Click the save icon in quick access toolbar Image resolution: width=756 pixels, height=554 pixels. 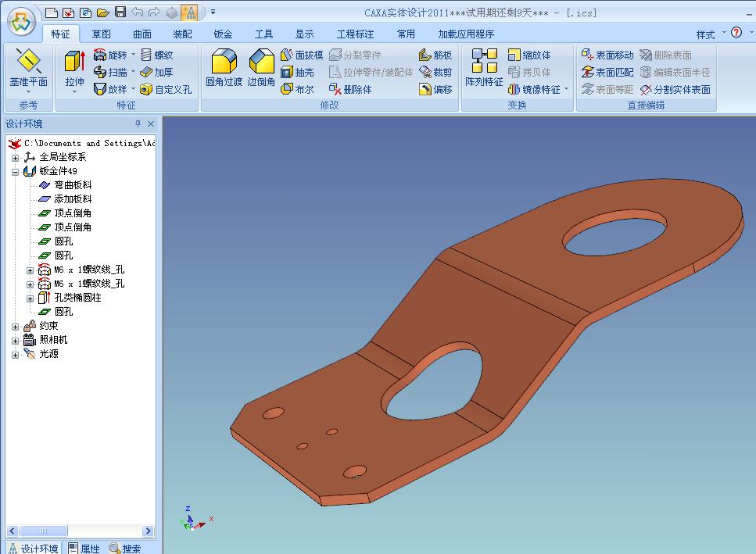pos(120,12)
